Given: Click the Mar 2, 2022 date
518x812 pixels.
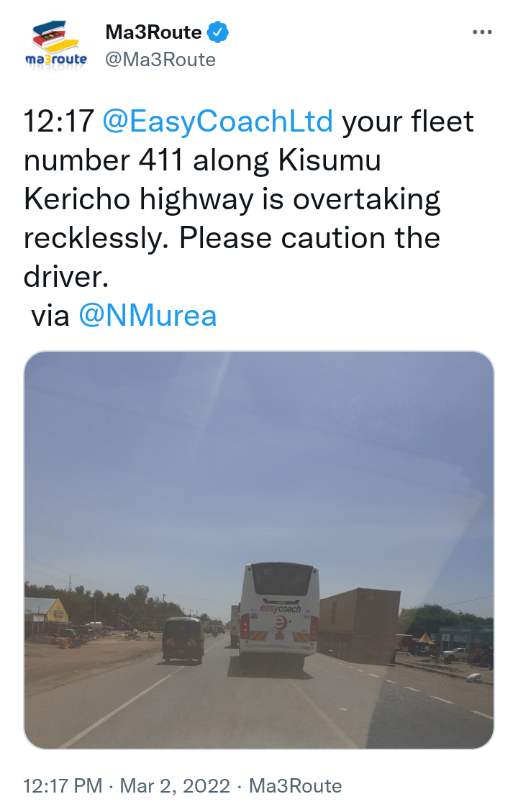Looking at the screenshot, I should coord(175,785).
